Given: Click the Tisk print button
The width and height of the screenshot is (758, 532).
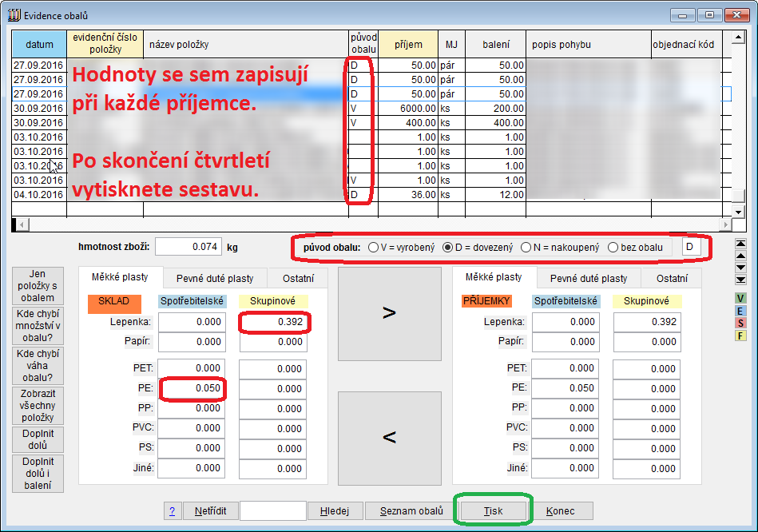Looking at the screenshot, I should (493, 511).
